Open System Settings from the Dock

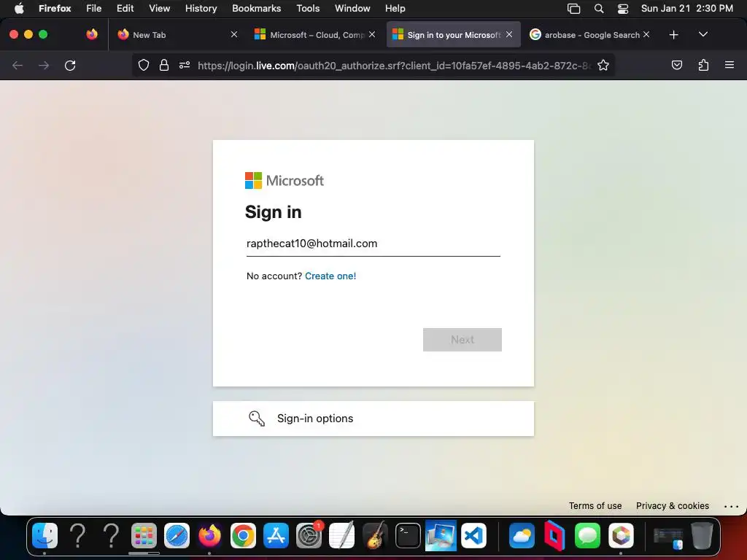point(309,535)
